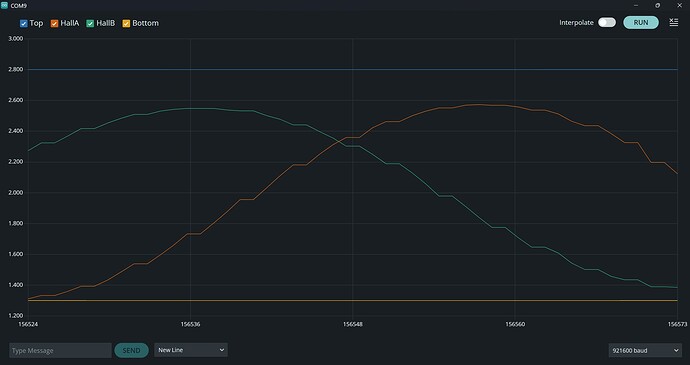Uncheck the HallA series checkbox
The width and height of the screenshot is (690, 365).
point(55,23)
